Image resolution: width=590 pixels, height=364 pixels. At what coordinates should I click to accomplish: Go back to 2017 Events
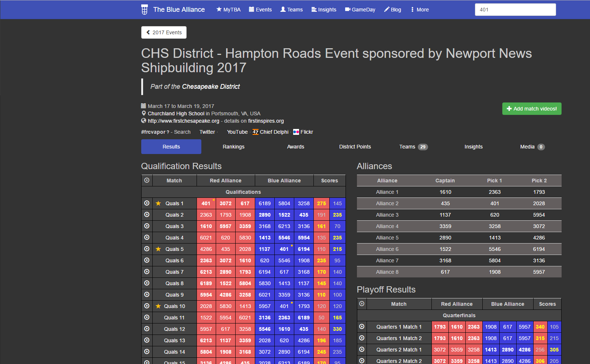164,32
